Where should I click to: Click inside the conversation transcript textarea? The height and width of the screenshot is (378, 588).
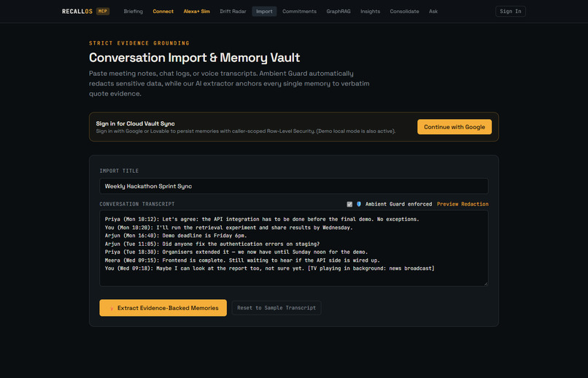(293, 248)
